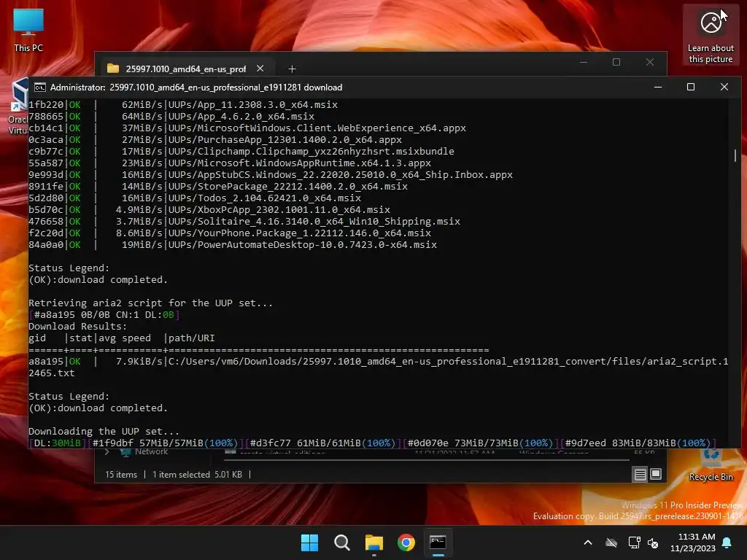
Task: Click the PowerAutomateDesktop msix console line
Action: (x=233, y=245)
